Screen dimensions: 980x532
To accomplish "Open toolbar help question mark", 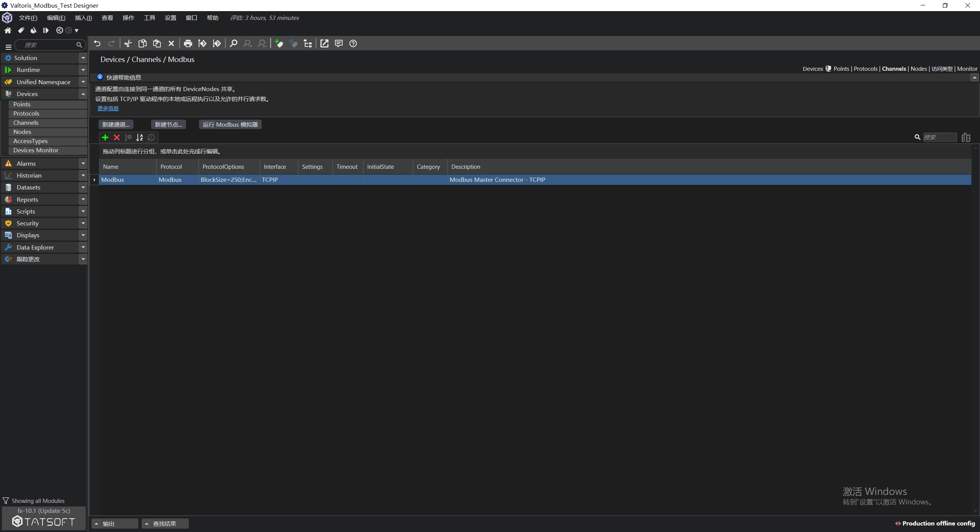I will click(x=353, y=44).
